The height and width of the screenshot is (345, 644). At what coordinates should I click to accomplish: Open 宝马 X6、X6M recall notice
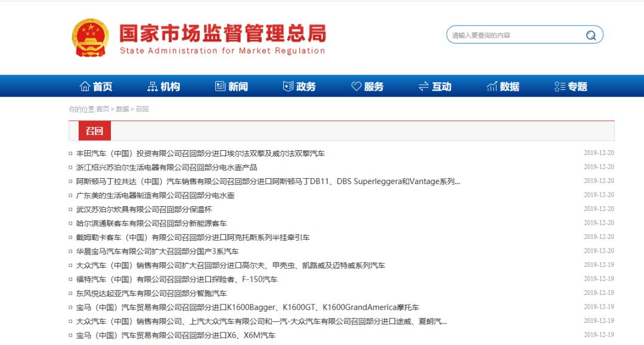click(176, 335)
